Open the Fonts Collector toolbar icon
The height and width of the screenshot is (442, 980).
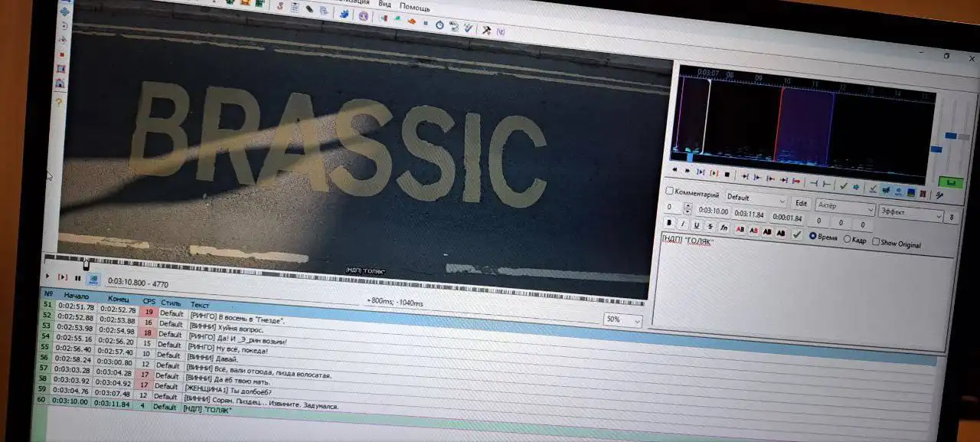[324, 11]
